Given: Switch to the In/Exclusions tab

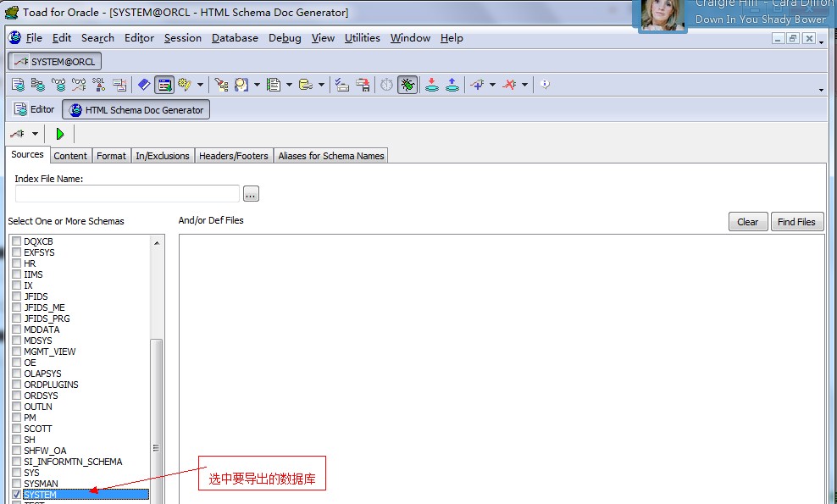Looking at the screenshot, I should pyautogui.click(x=163, y=155).
